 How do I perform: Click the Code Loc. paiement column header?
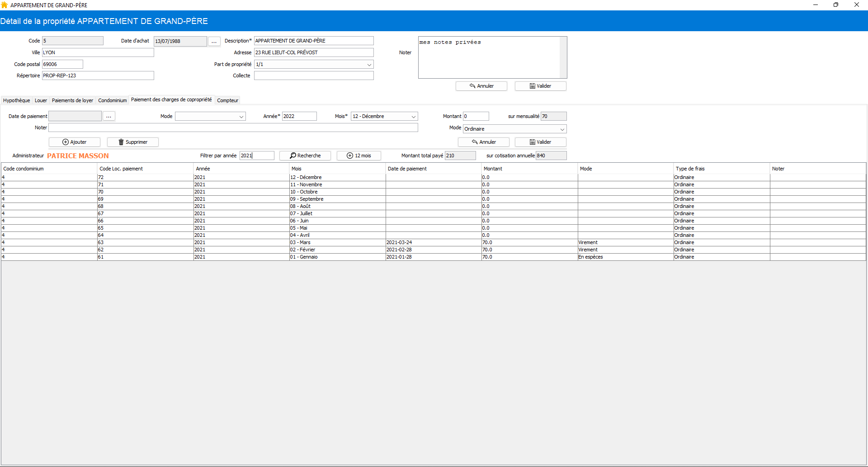pyautogui.click(x=146, y=169)
